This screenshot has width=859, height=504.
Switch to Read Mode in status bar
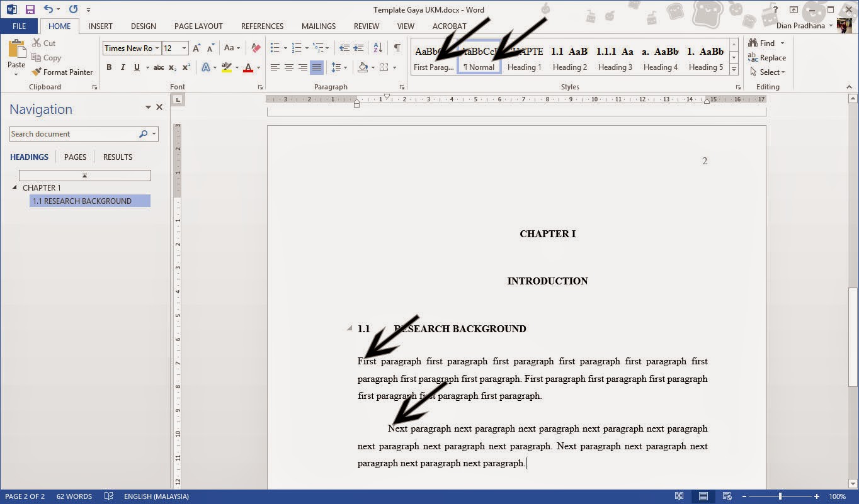click(680, 496)
